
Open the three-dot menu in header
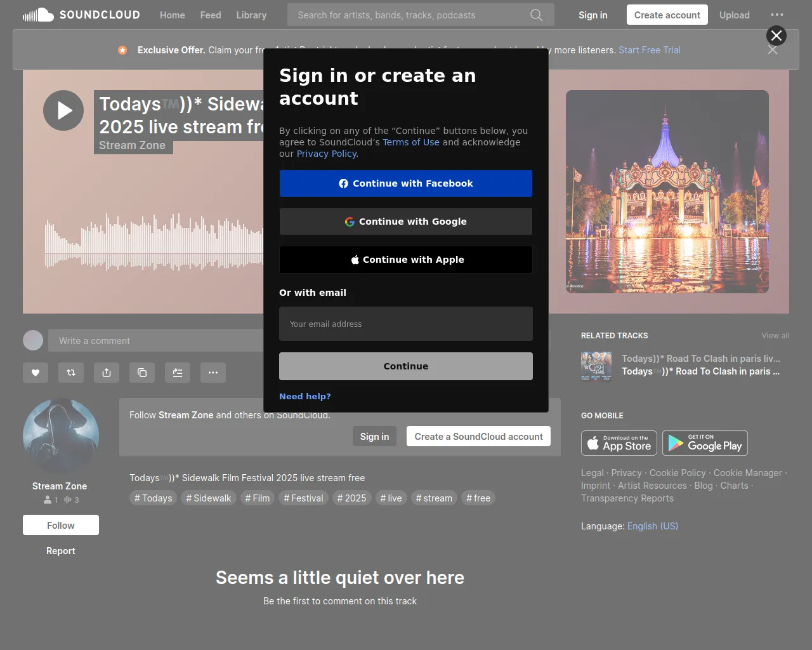point(777,15)
